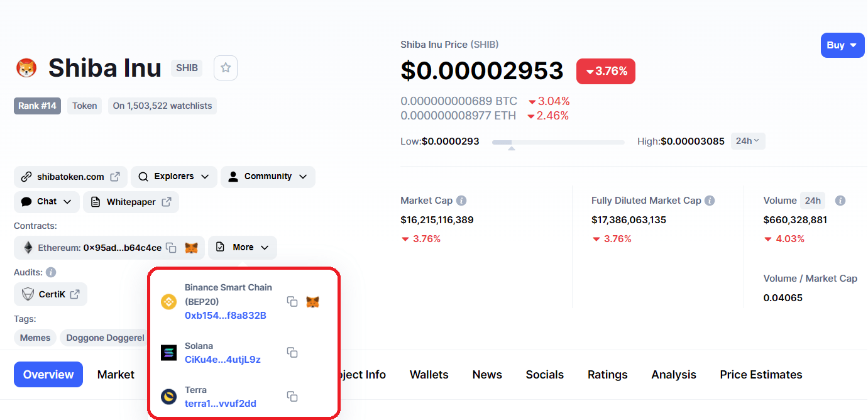
Task: Open the Buy dropdown button
Action: 842,45
